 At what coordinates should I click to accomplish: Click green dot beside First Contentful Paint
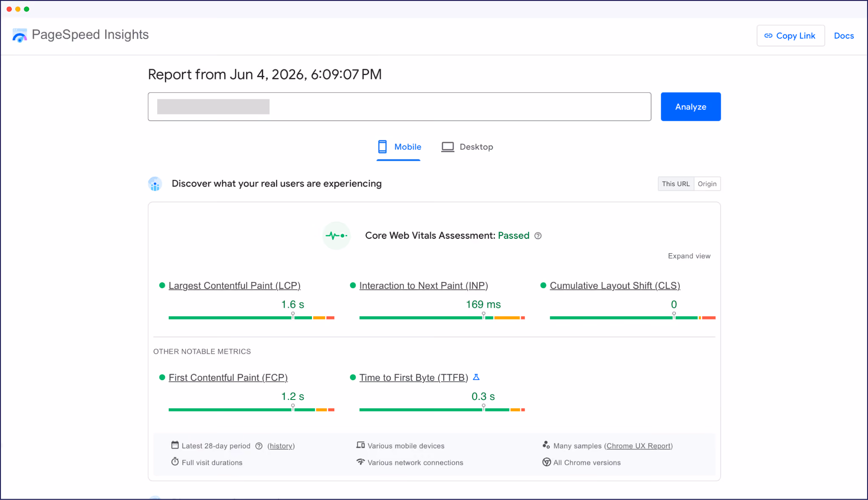pyautogui.click(x=162, y=377)
